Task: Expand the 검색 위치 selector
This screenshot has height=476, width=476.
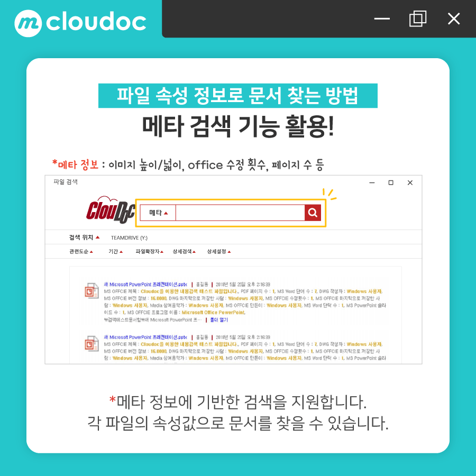Action: coord(84,237)
